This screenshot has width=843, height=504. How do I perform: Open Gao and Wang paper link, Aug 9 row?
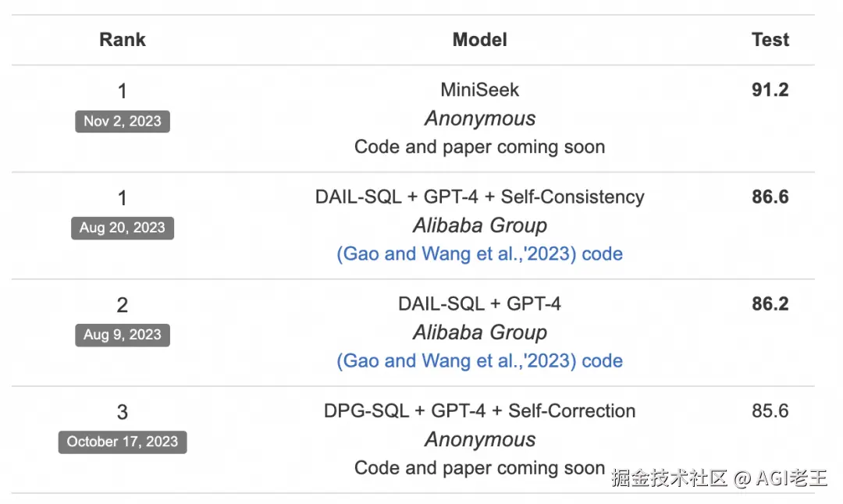(457, 360)
